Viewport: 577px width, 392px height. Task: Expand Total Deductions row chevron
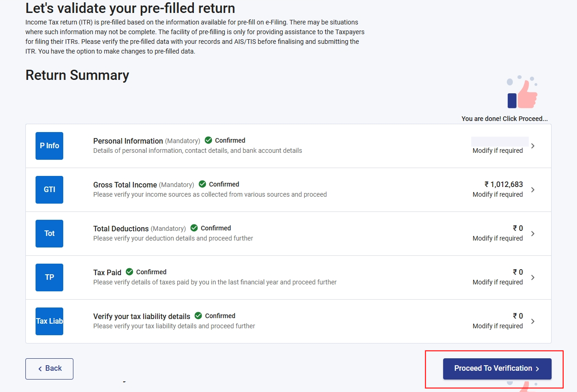pyautogui.click(x=533, y=234)
